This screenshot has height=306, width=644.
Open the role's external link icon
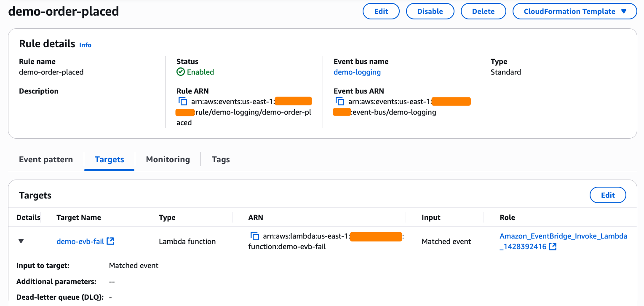coord(553,247)
